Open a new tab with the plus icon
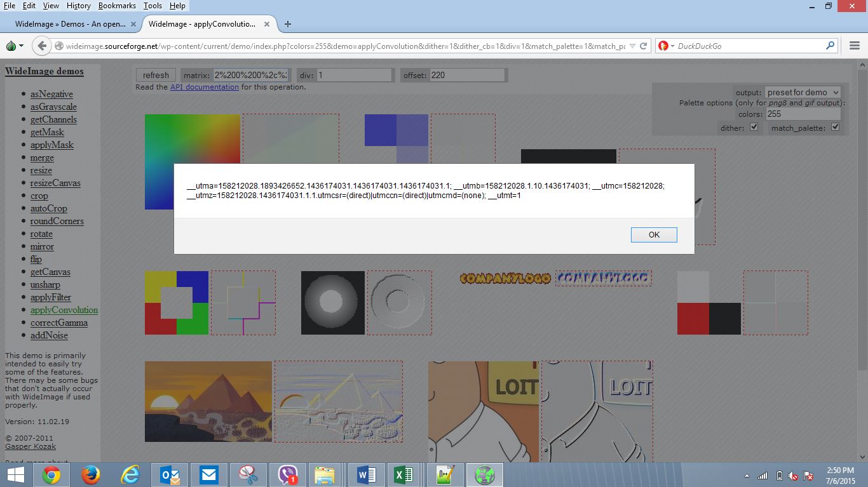This screenshot has width=868, height=487. point(288,24)
